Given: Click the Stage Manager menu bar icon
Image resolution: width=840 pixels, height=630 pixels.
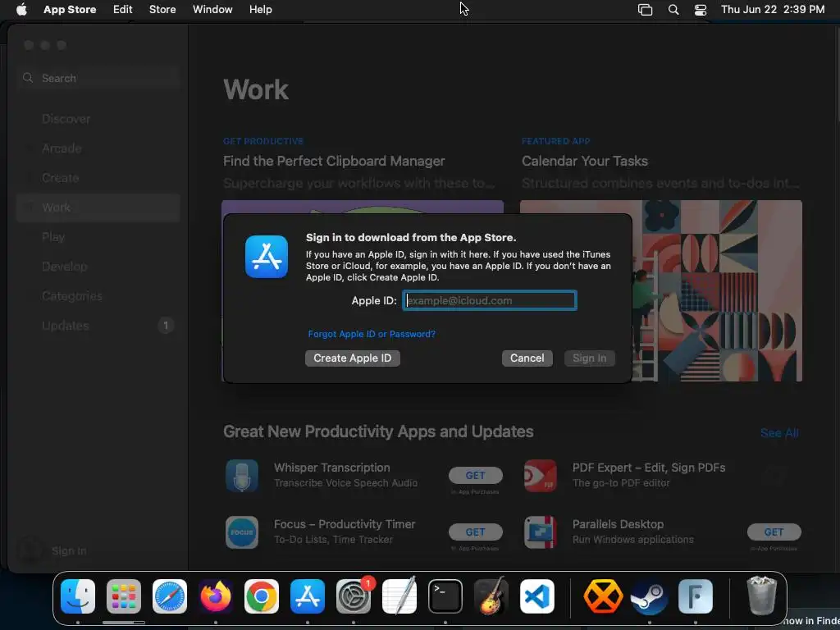Looking at the screenshot, I should point(645,10).
